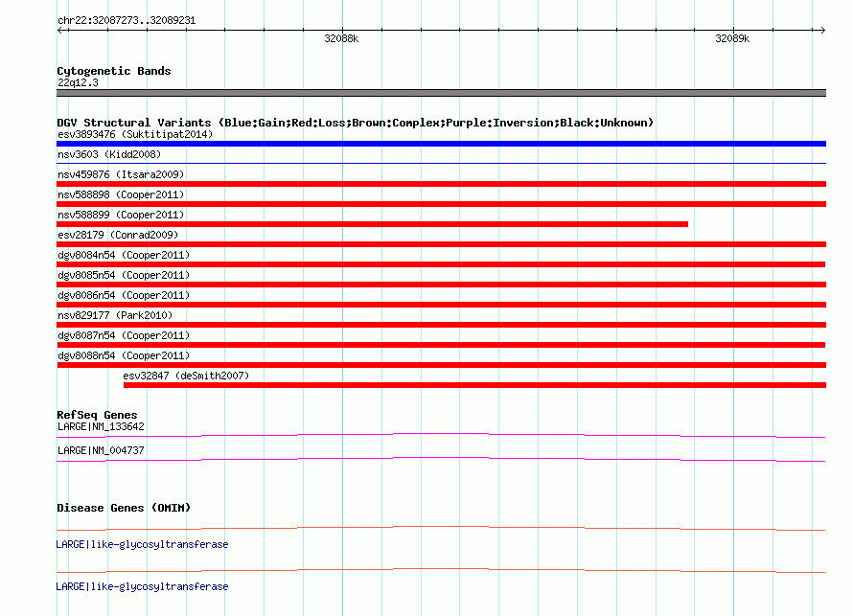Click the dgv8085n54 (Cooper2011) label

click(x=124, y=275)
